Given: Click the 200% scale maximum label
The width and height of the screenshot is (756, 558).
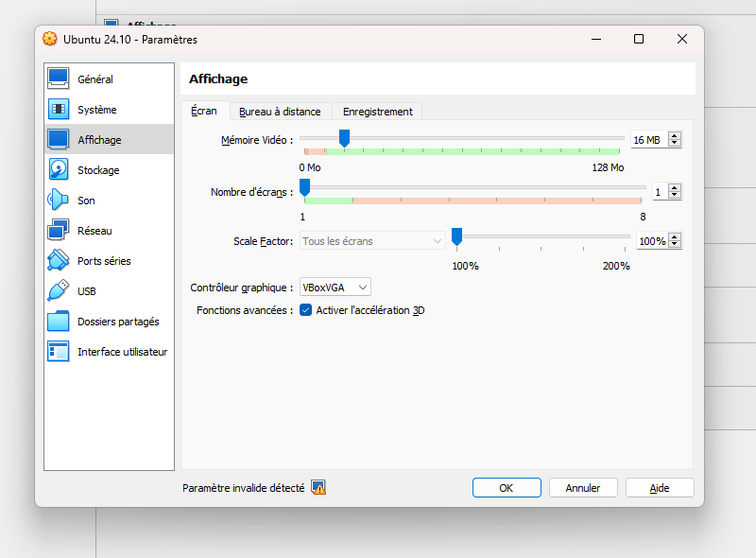Looking at the screenshot, I should 616,266.
